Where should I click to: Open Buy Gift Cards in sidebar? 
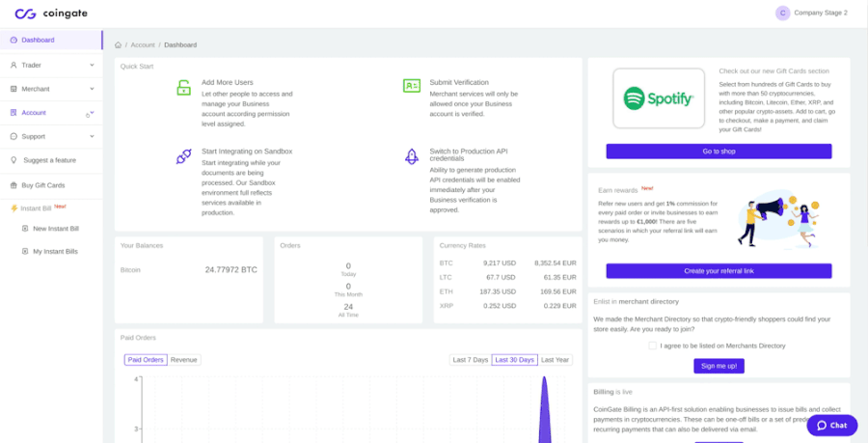pos(51,185)
